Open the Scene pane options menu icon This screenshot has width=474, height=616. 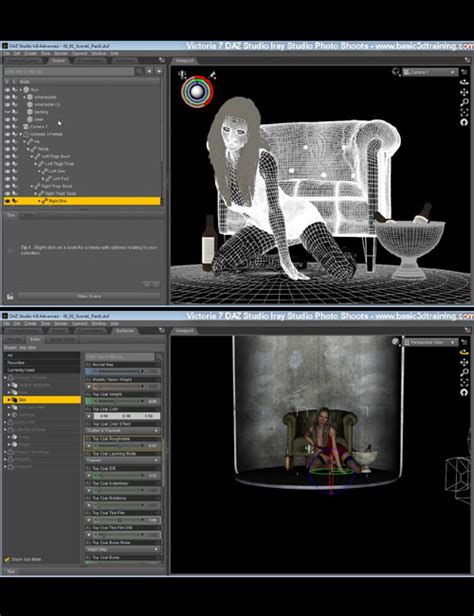click(x=162, y=60)
